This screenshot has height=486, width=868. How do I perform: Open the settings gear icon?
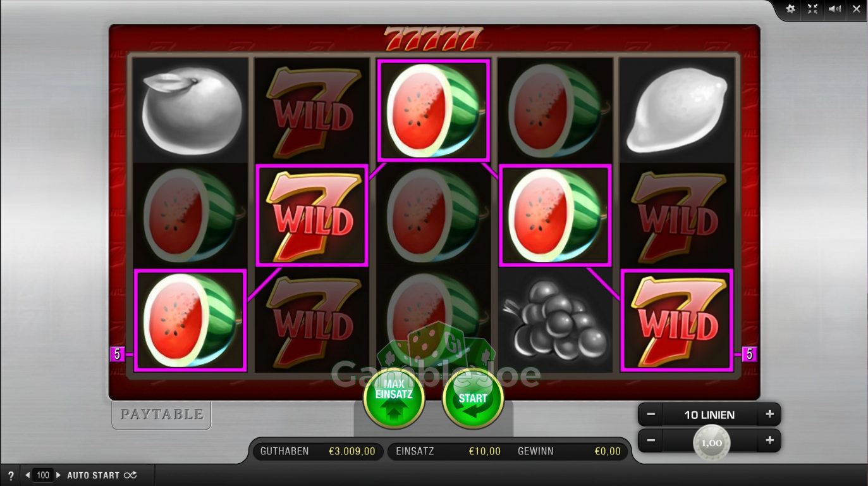pyautogui.click(x=790, y=9)
